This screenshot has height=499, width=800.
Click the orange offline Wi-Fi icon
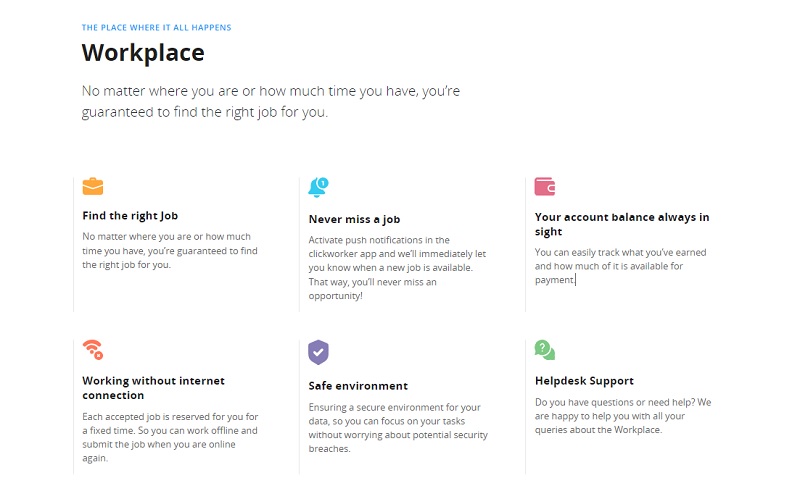[93, 349]
